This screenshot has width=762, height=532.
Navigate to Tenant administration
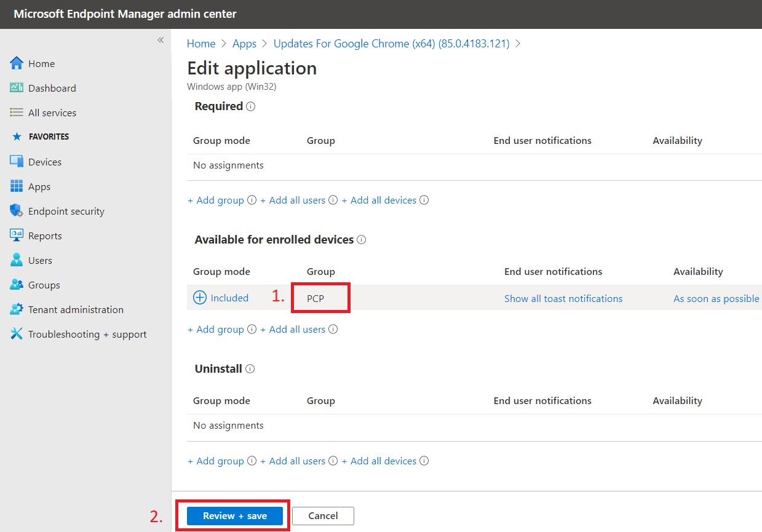point(76,309)
